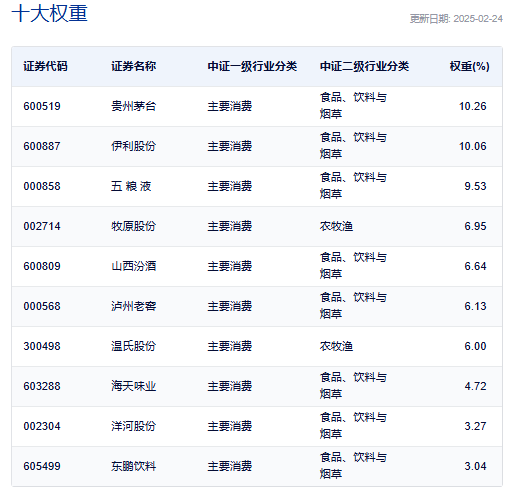Click 主要消费 in the 东鹏饮料 row
Image resolution: width=514 pixels, height=502 pixels.
pos(230,466)
